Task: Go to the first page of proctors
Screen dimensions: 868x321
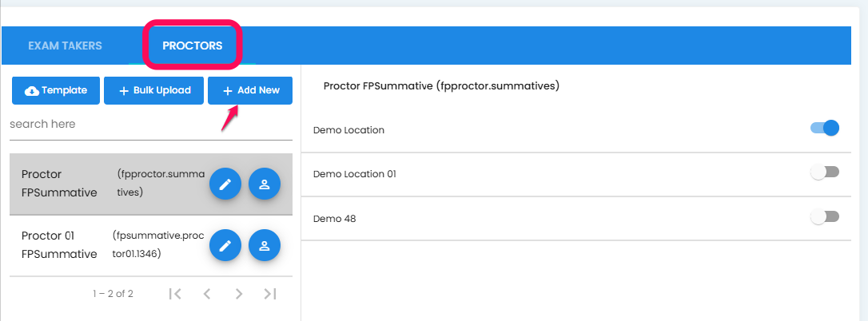Action: point(175,294)
